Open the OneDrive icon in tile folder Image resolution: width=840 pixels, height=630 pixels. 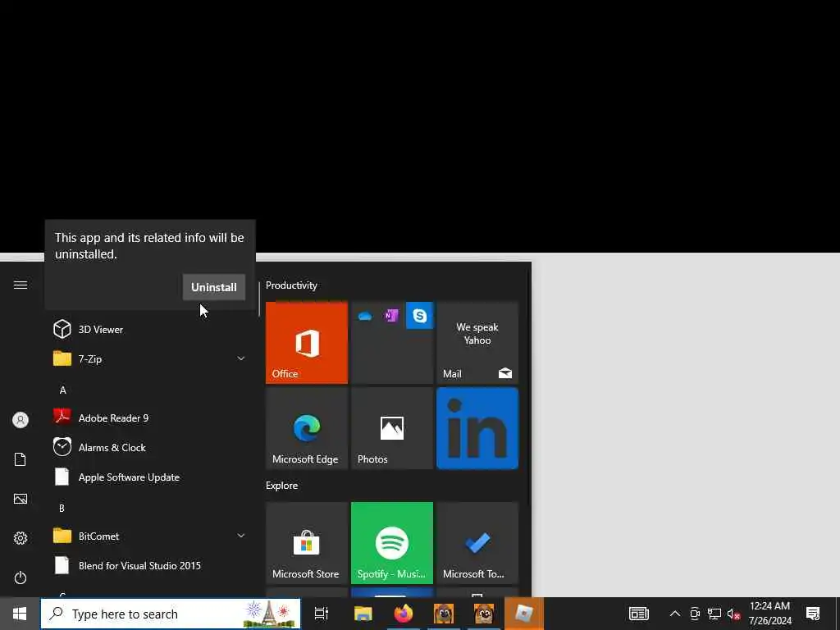pos(365,316)
